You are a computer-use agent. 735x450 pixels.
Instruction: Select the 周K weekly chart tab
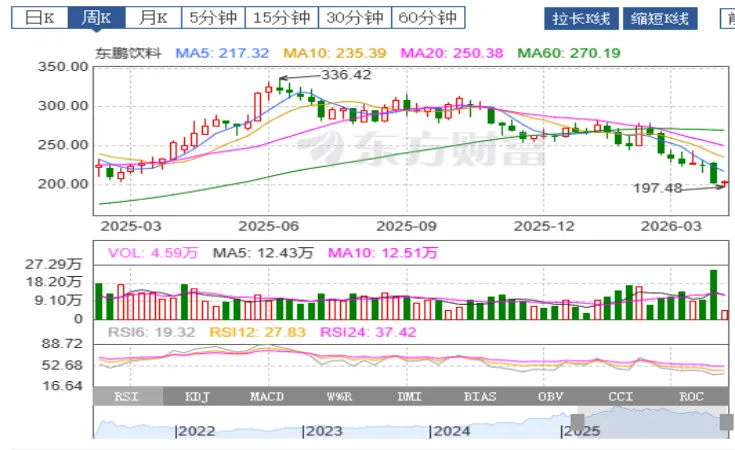pos(97,18)
